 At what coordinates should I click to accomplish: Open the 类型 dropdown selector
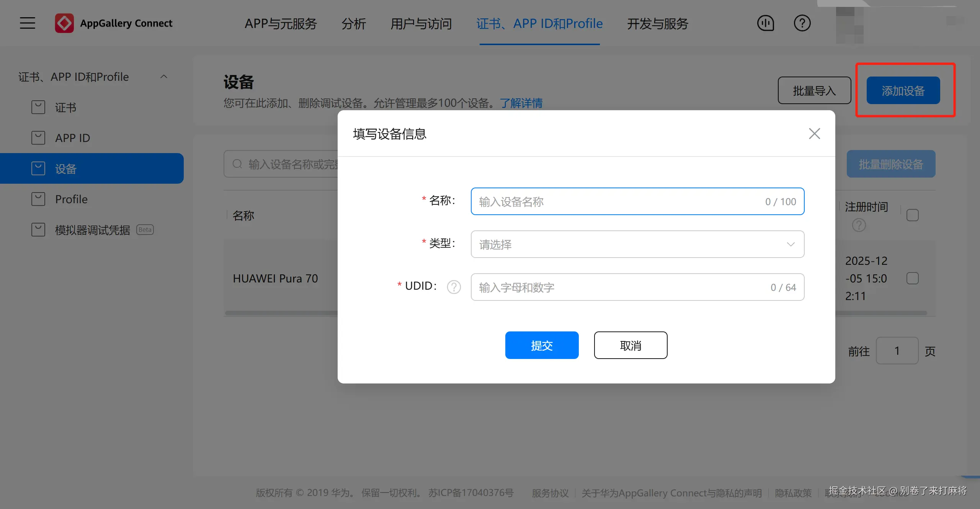(637, 244)
